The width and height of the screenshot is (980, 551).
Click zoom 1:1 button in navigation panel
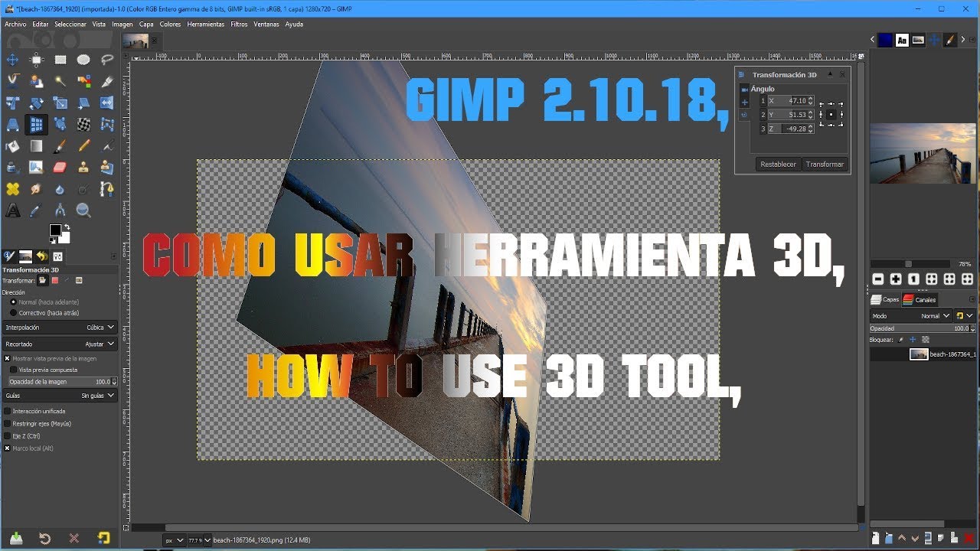(x=913, y=279)
